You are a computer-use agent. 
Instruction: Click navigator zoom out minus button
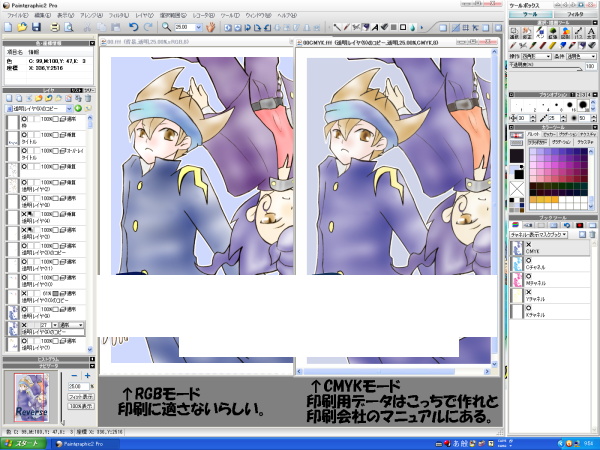(74, 376)
